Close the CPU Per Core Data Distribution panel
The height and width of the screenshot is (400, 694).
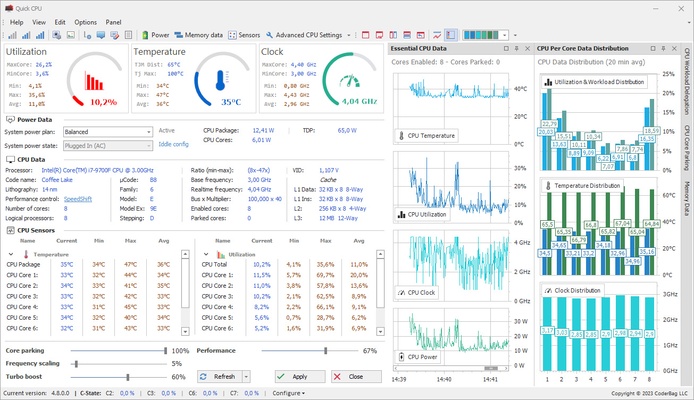(x=674, y=49)
